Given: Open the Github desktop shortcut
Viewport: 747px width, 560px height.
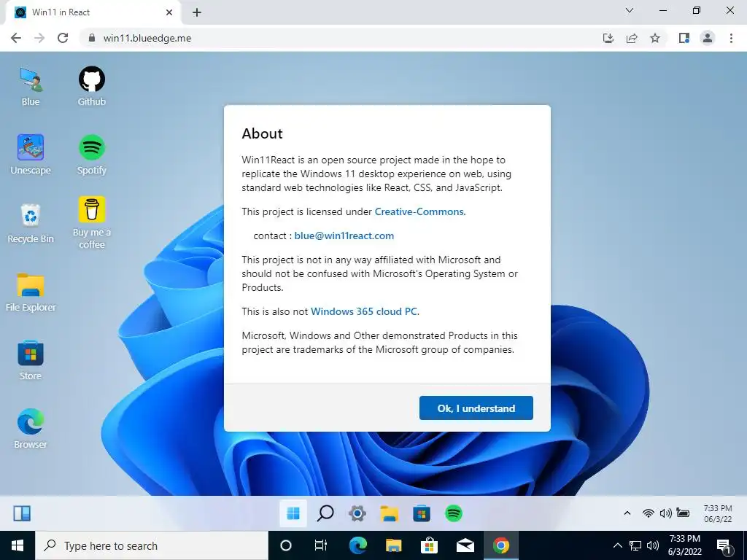Looking at the screenshot, I should coord(91,87).
